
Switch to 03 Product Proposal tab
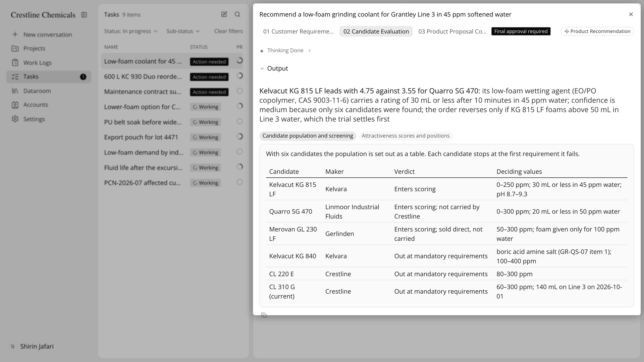[x=452, y=32]
